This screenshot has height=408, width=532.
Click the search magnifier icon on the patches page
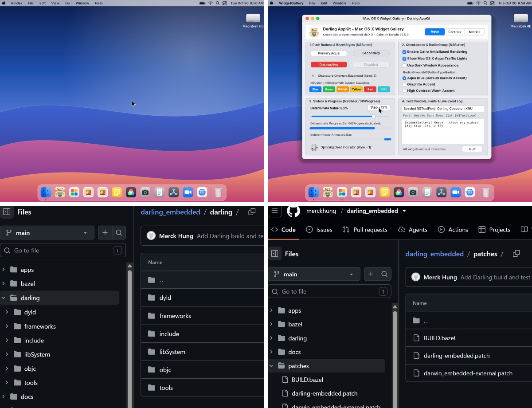[384, 274]
